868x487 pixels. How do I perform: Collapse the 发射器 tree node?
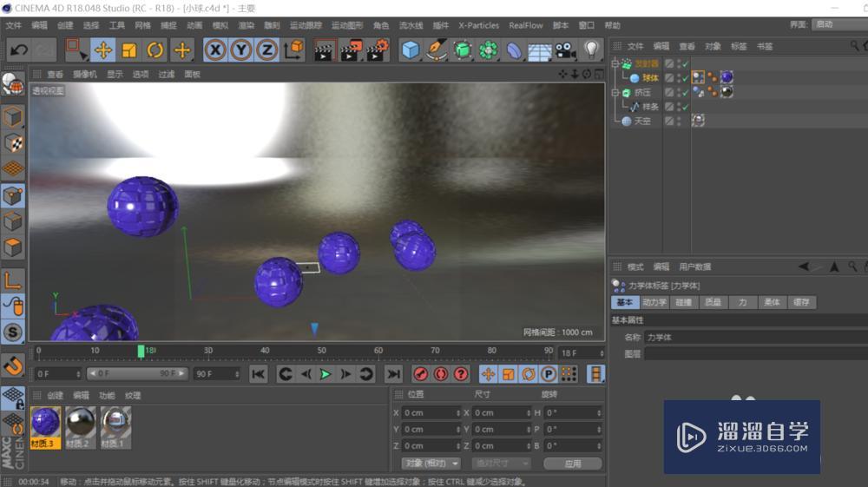tap(615, 63)
